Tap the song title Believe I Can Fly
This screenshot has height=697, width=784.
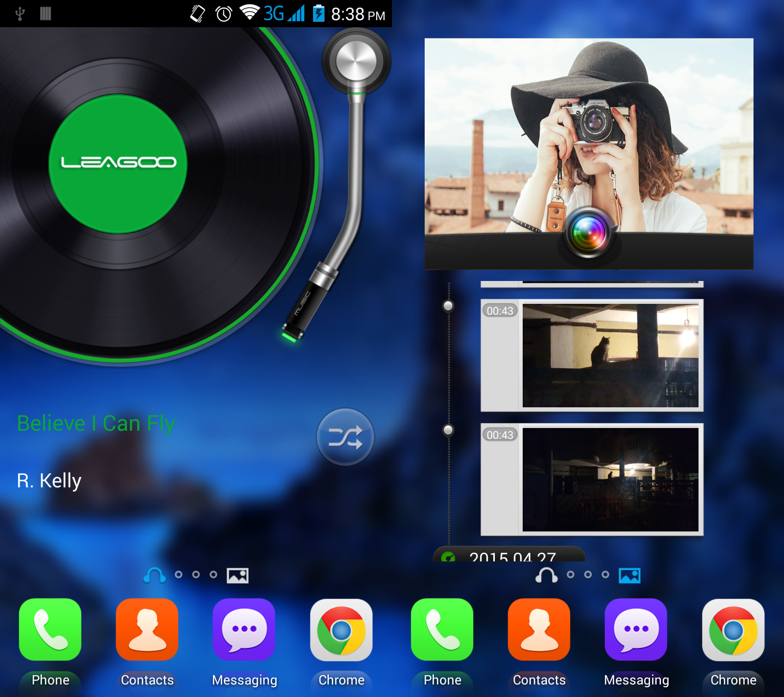pos(96,423)
